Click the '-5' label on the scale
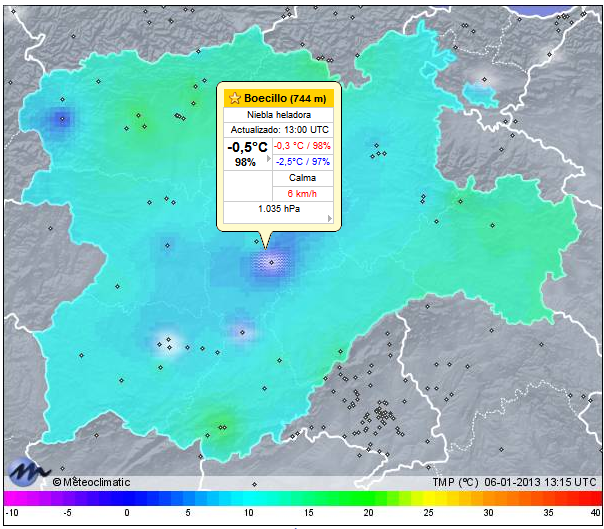 67,512
